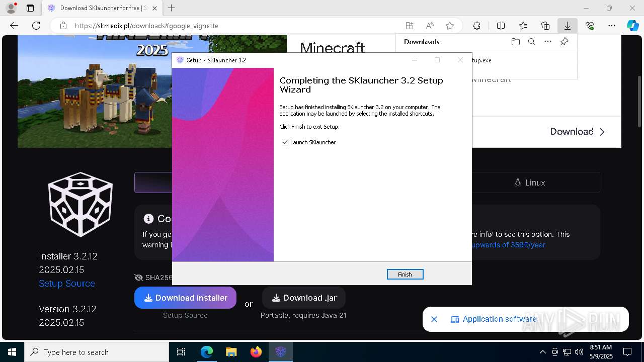Open the Copilot sidebar icon
The image size is (644, 362).
click(633, 26)
